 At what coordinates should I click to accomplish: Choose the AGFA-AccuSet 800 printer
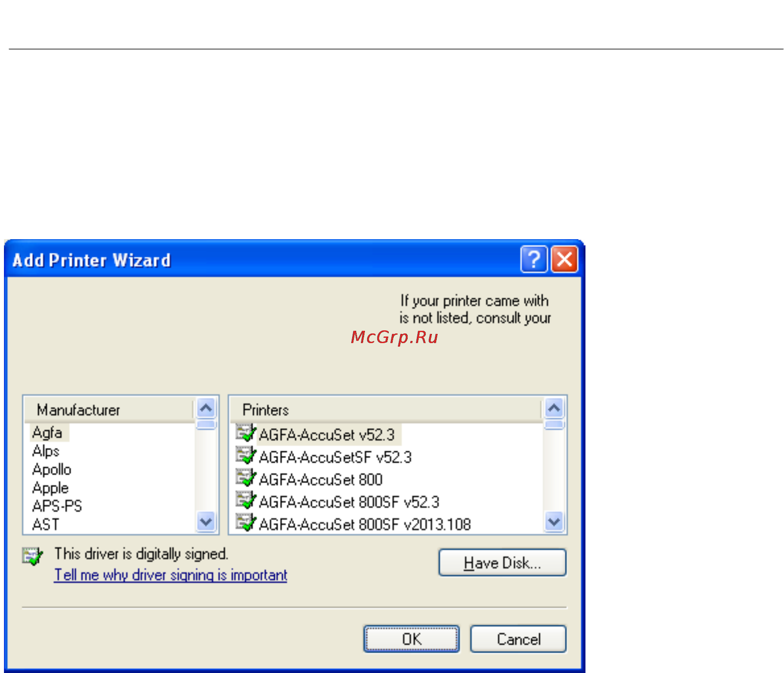pyautogui.click(x=320, y=480)
